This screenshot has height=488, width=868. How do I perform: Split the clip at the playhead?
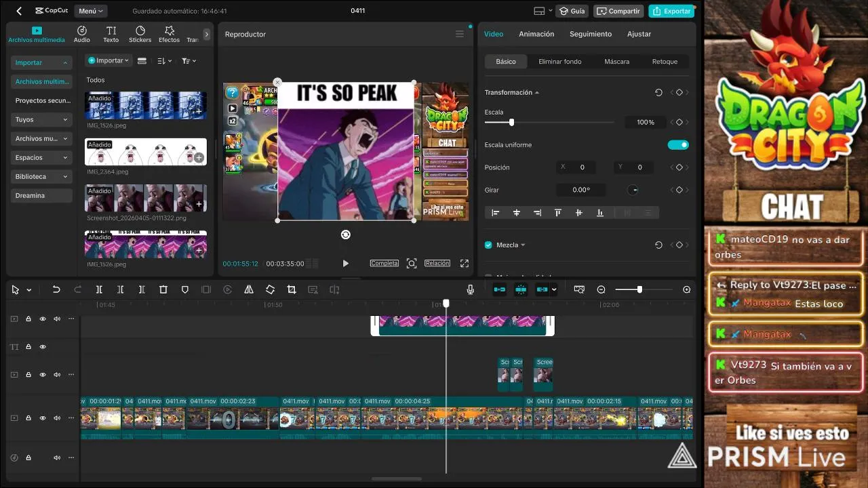tap(99, 289)
